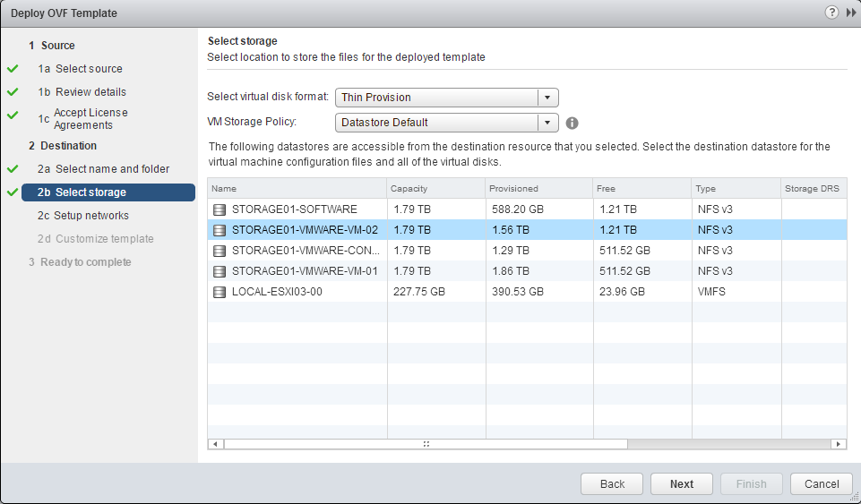Click the STORAGE01-VMWARE-VM-01 datastore icon
The width and height of the screenshot is (861, 504).
(220, 271)
